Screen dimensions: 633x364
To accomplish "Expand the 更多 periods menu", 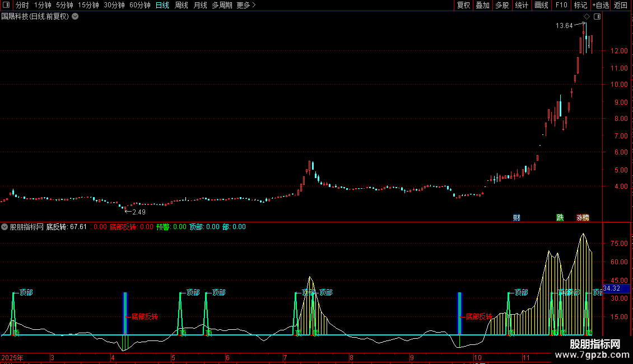I will [246, 5].
